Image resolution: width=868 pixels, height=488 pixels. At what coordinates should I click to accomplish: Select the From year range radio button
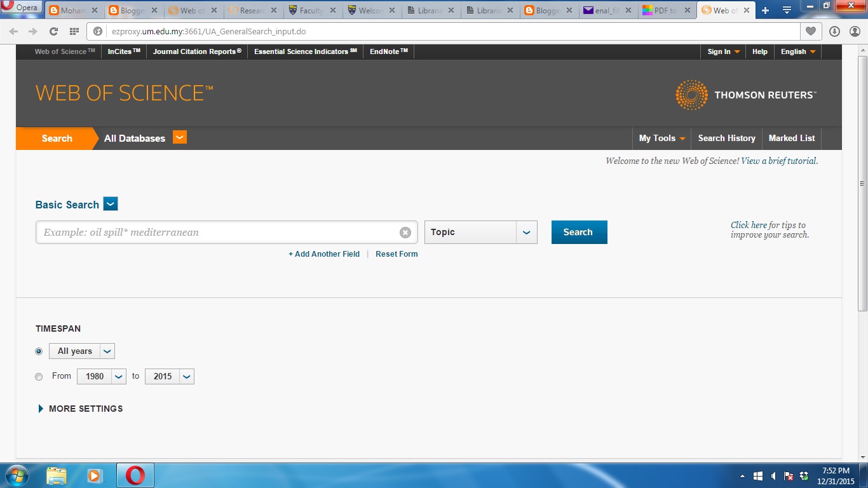(39, 377)
